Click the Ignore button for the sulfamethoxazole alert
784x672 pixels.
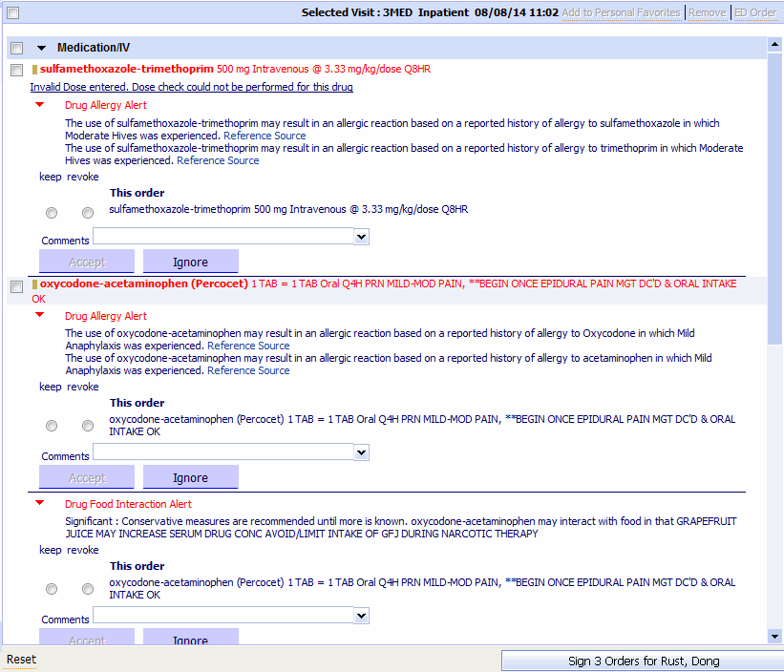[x=190, y=261]
